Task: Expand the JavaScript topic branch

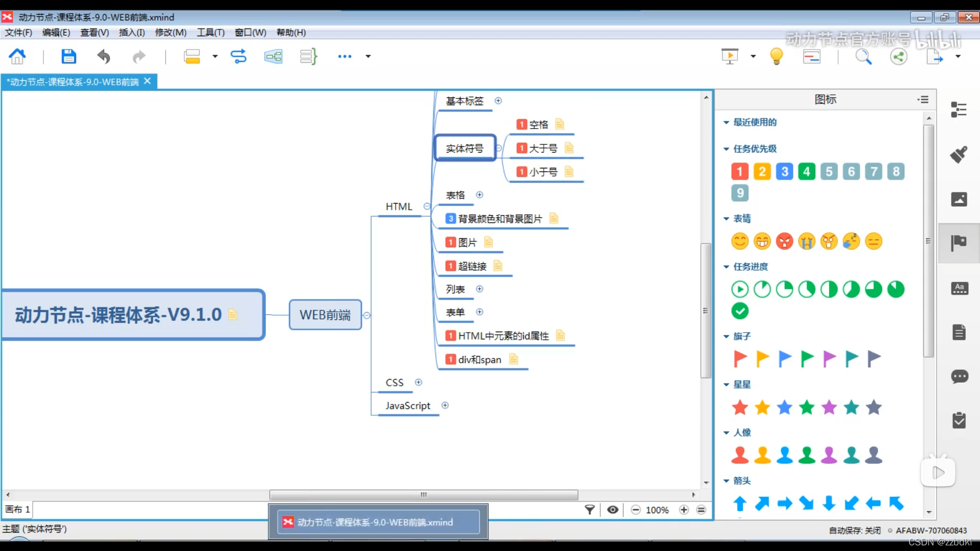Action: coord(445,405)
